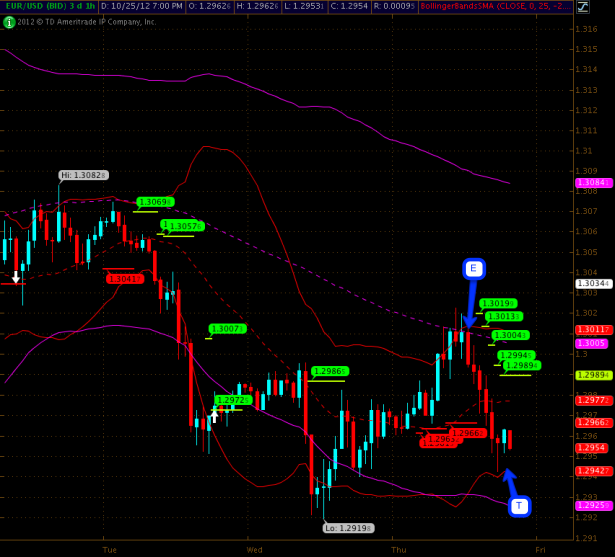This screenshot has height=557, width=615.
Task: Click the green info icon beside copyright text
Action: 9,21
